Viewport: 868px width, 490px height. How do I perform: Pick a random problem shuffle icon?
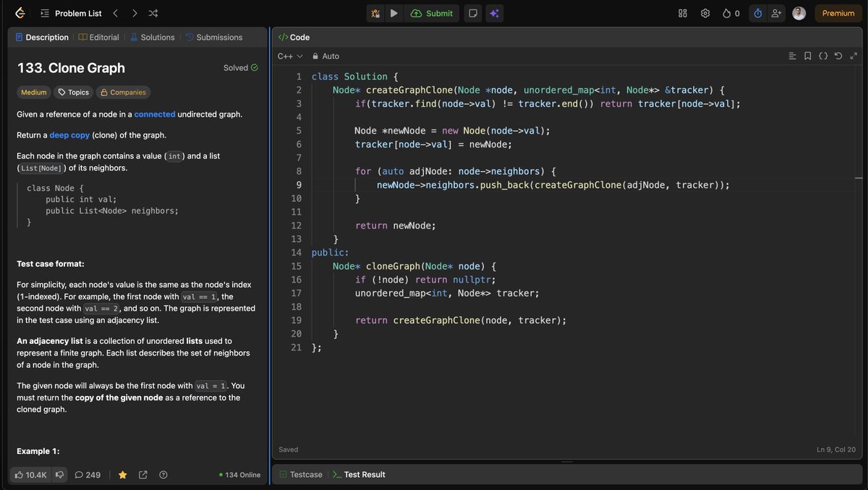(153, 13)
